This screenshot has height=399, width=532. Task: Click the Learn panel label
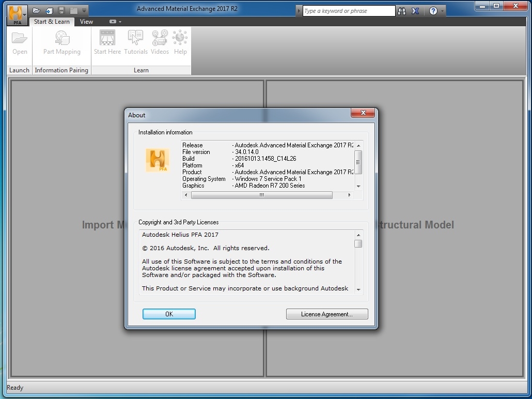[x=141, y=70]
